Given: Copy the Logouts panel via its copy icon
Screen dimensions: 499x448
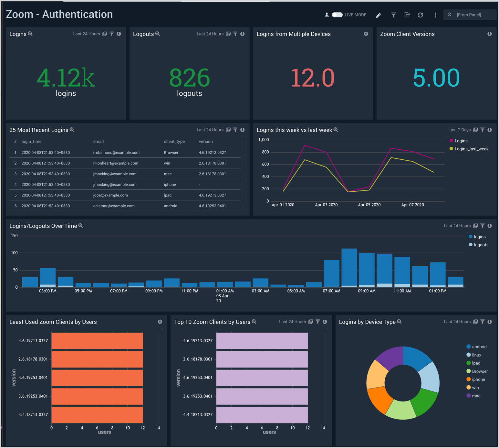Looking at the screenshot, I should tap(228, 34).
